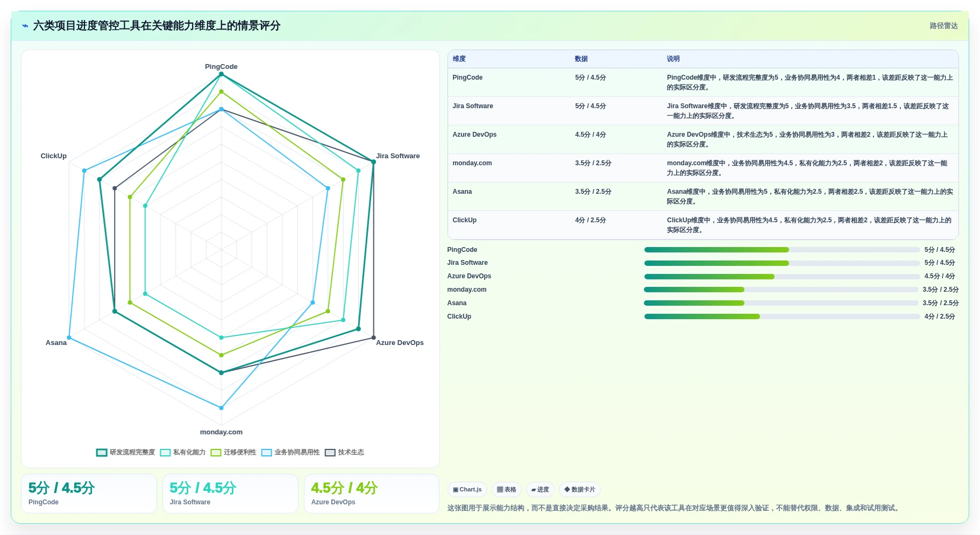Click the Azure DevOps axis label on radar
Image resolution: width=980 pixels, height=535 pixels.
coord(400,343)
